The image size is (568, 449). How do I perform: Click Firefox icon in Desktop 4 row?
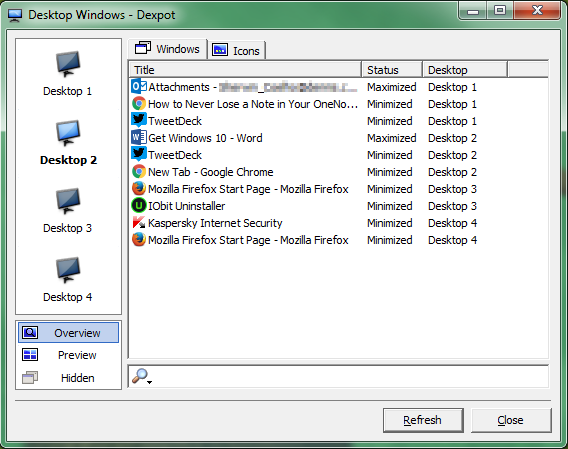(139, 240)
